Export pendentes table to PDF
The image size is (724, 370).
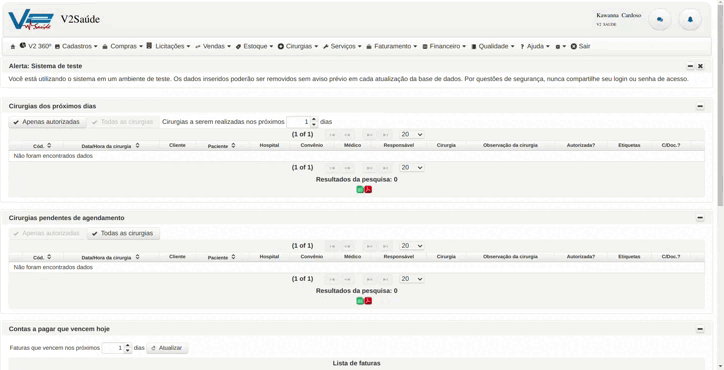coord(368,301)
